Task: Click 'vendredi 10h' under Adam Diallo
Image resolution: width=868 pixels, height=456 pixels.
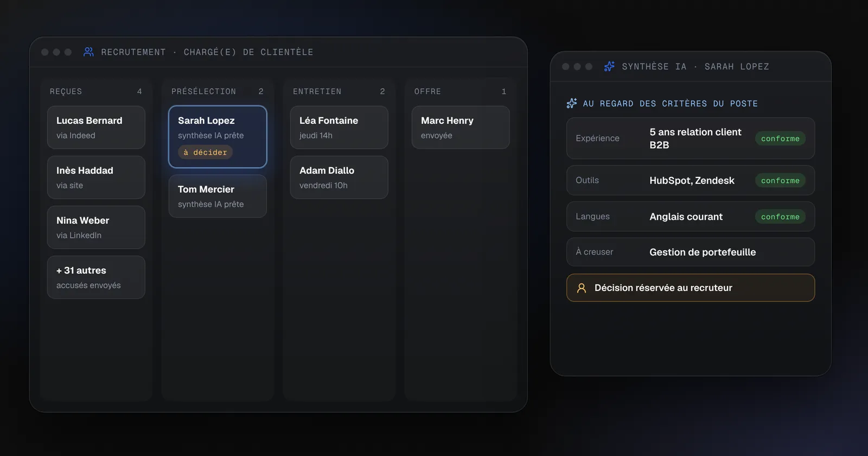Action: click(323, 185)
